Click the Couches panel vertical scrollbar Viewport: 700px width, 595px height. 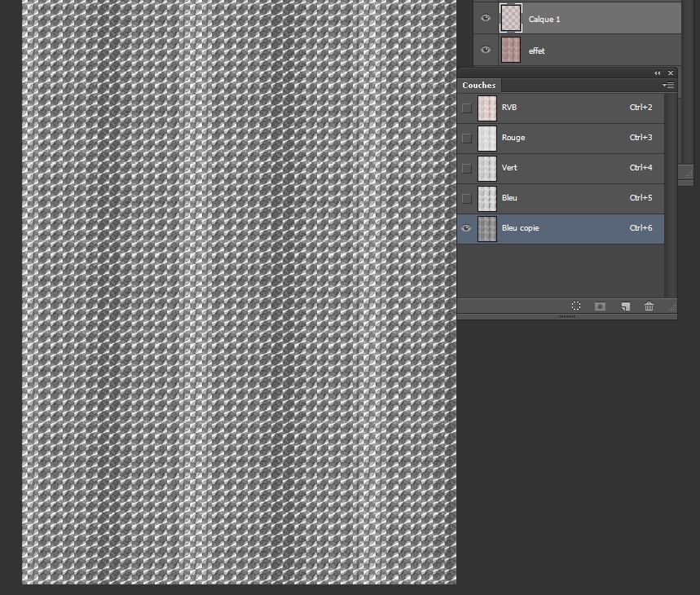pos(671,195)
